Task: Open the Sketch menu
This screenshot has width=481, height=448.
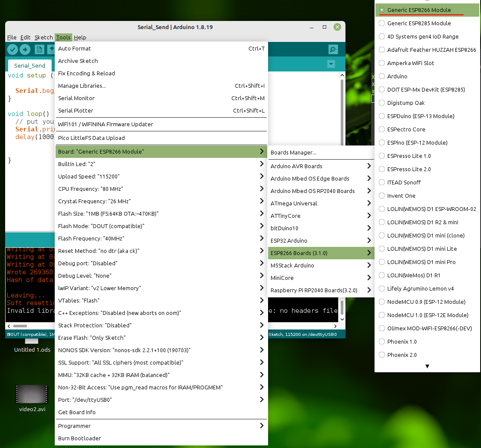Action: click(x=44, y=38)
